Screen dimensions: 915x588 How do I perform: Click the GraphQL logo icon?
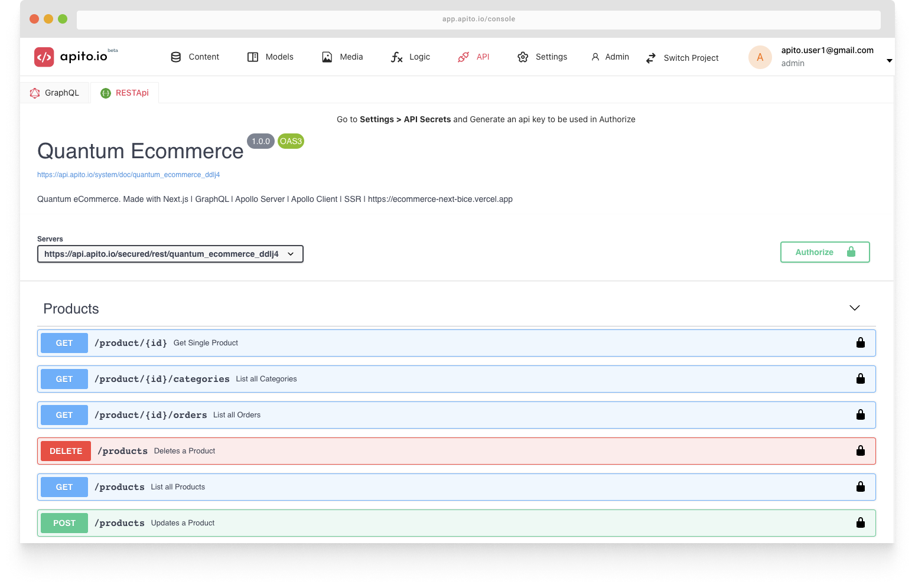coord(35,93)
